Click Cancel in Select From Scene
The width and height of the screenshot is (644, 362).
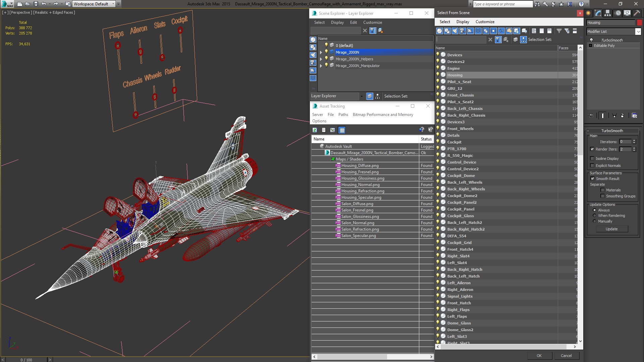click(x=566, y=356)
